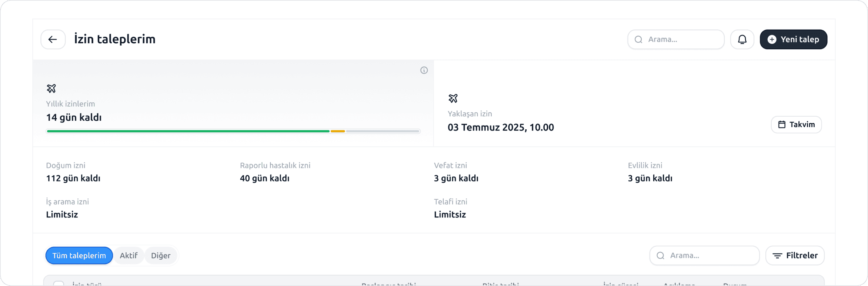Click the airplane icon above Yaklaşan izin
868x286 pixels.
point(453,98)
